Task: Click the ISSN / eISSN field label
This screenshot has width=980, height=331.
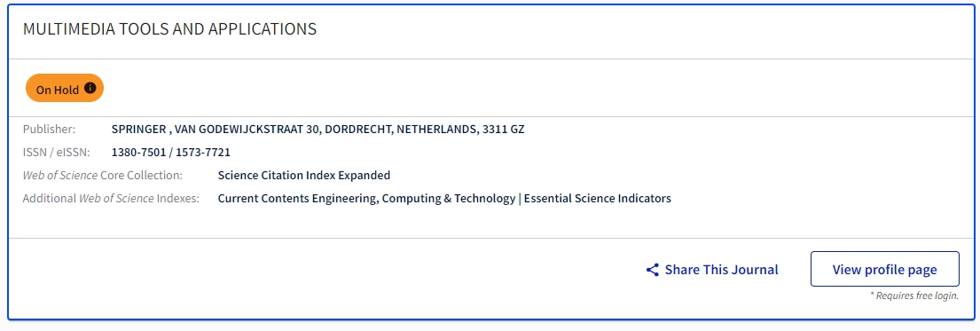Action: click(56, 152)
